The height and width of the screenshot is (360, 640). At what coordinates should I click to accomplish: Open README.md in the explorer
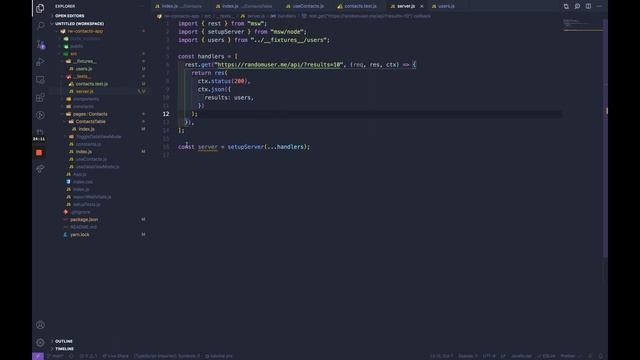pos(83,227)
